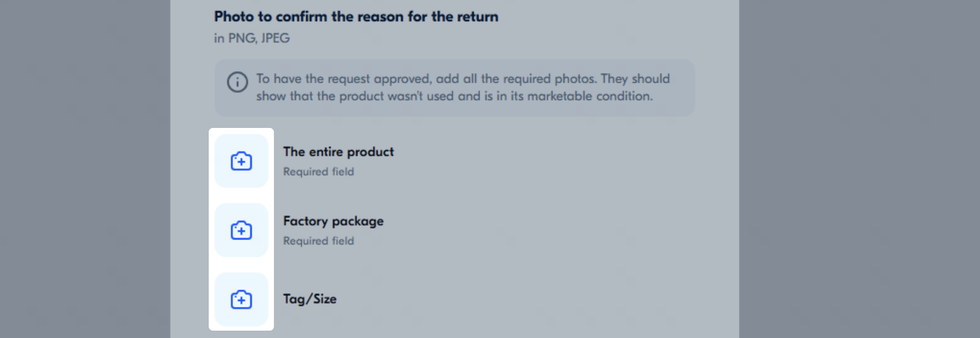Image resolution: width=980 pixels, height=338 pixels.
Task: Select The entire product label
Action: [x=338, y=152]
